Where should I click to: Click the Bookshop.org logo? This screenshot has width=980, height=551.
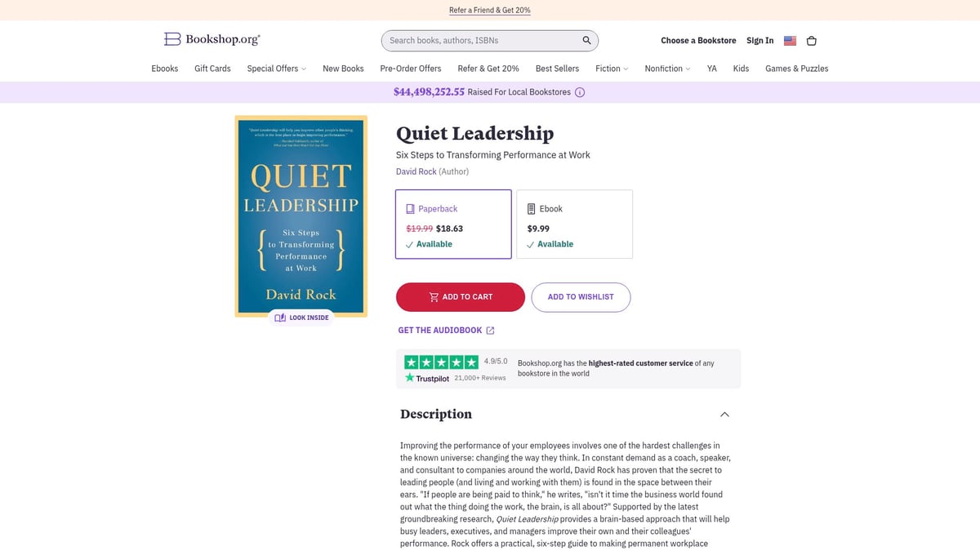211,38
